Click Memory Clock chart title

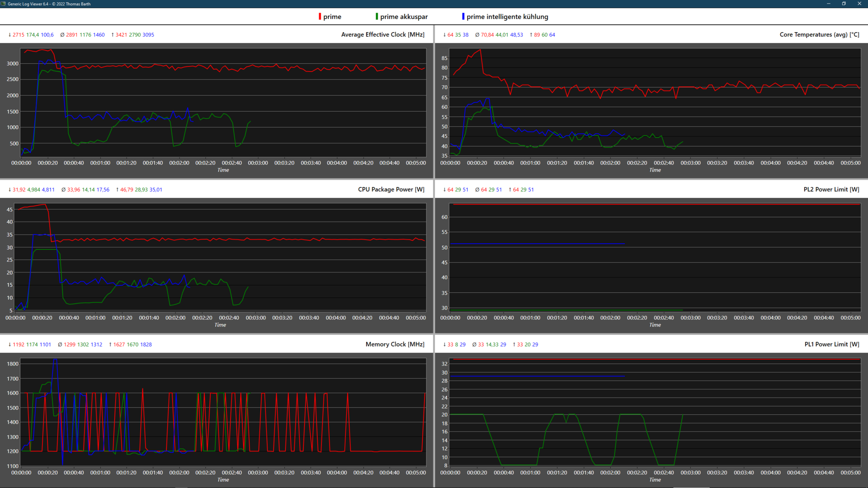pos(395,344)
